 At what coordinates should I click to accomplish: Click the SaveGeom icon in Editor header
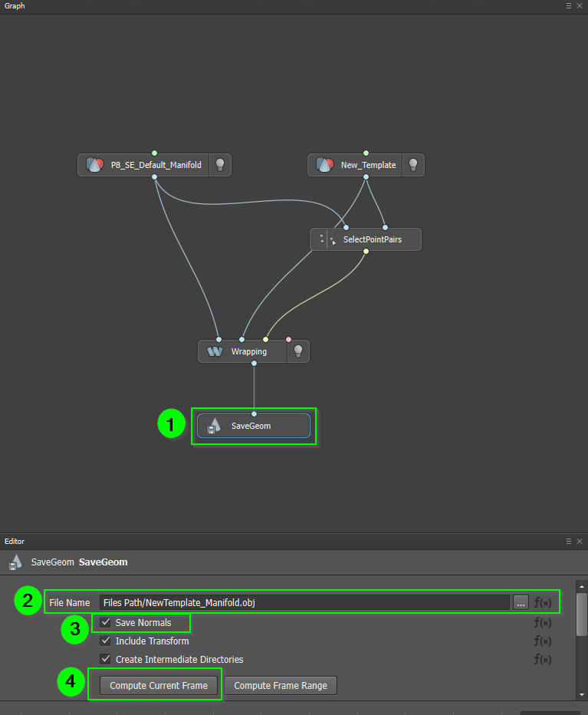pos(15,562)
